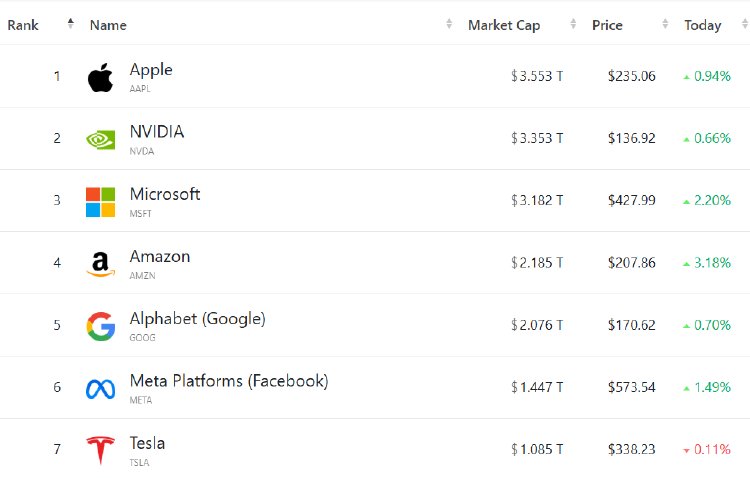Click the Meta infinity logo
750x478 pixels.
[100, 389]
